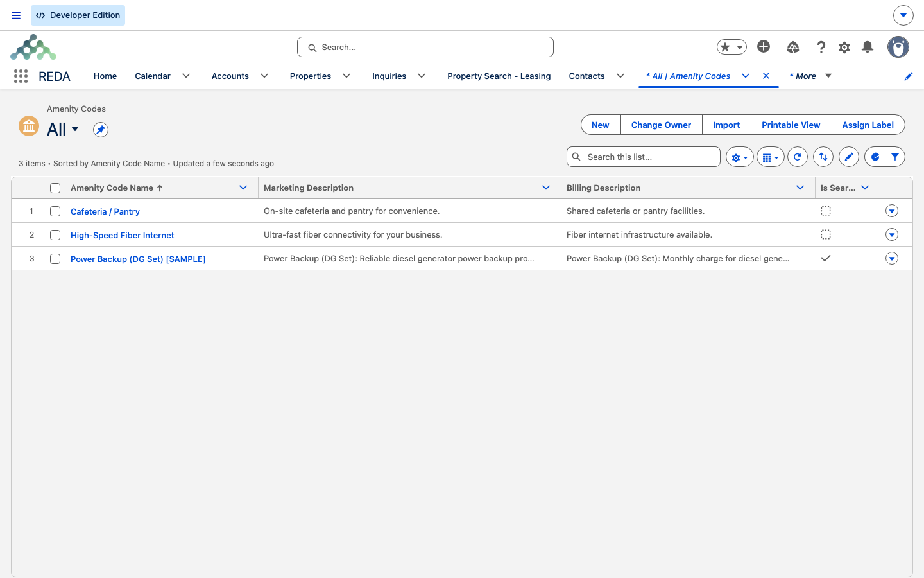
Task: Focus the global Search field
Action: point(425,47)
